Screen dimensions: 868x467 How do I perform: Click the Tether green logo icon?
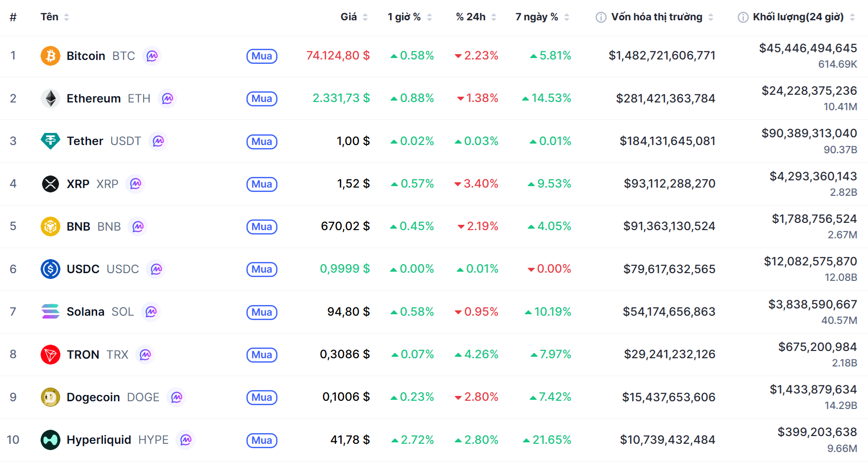[x=50, y=141]
